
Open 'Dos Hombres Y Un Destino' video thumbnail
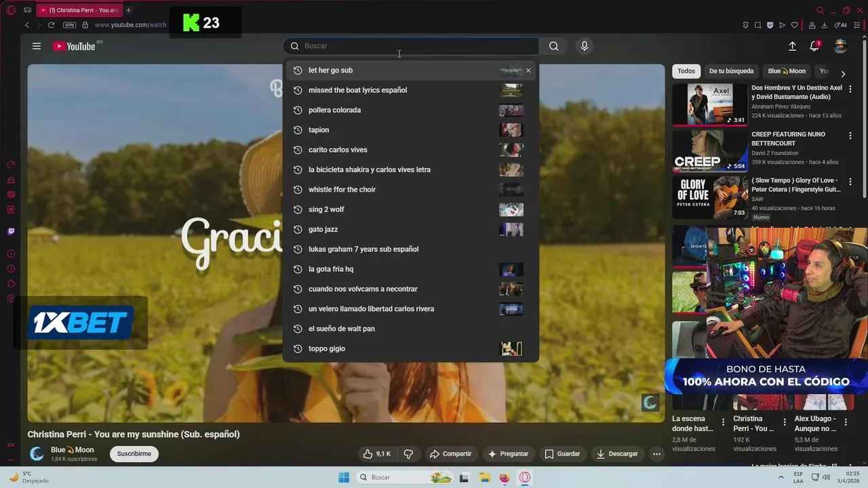(709, 104)
